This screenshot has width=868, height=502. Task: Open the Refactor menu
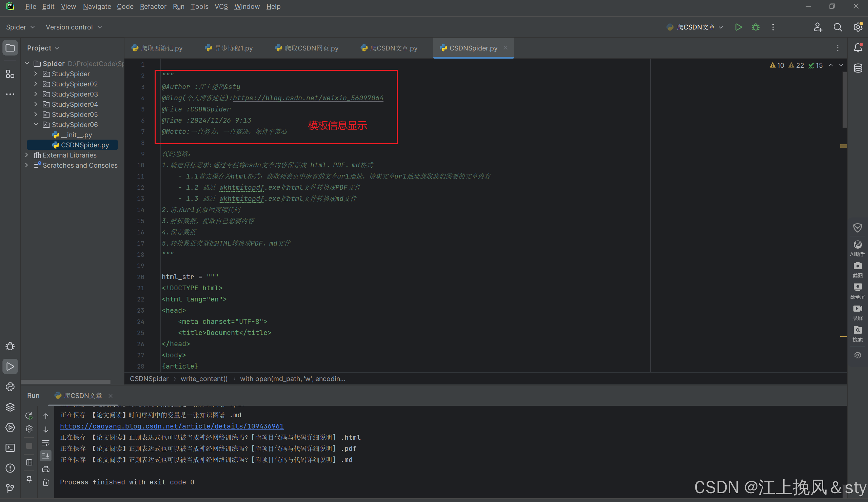153,6
